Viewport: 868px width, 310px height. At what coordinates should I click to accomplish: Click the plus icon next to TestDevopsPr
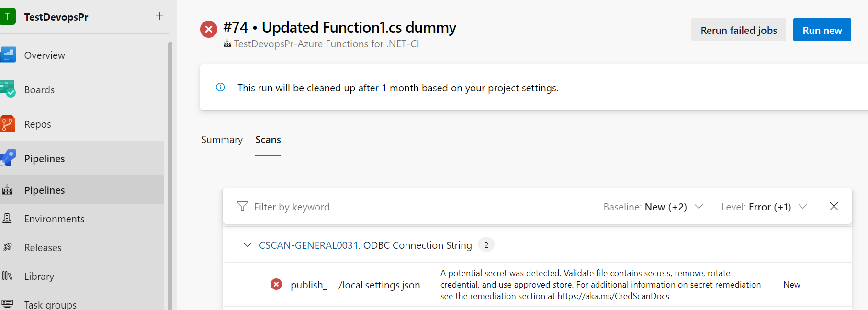159,16
